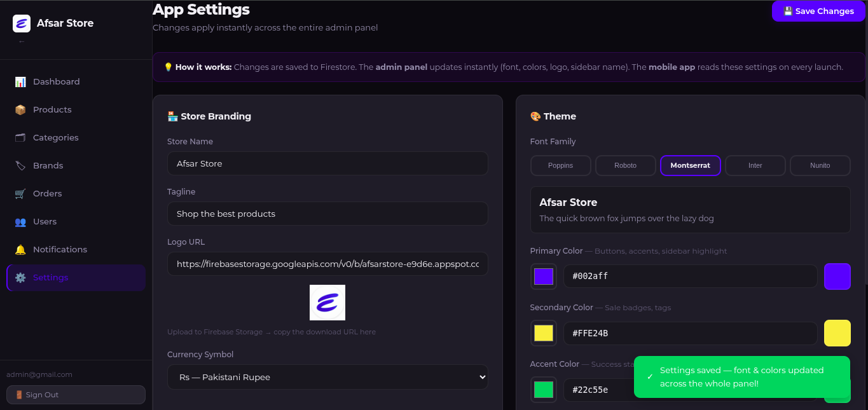Open the Dashboard page

[x=76, y=82]
